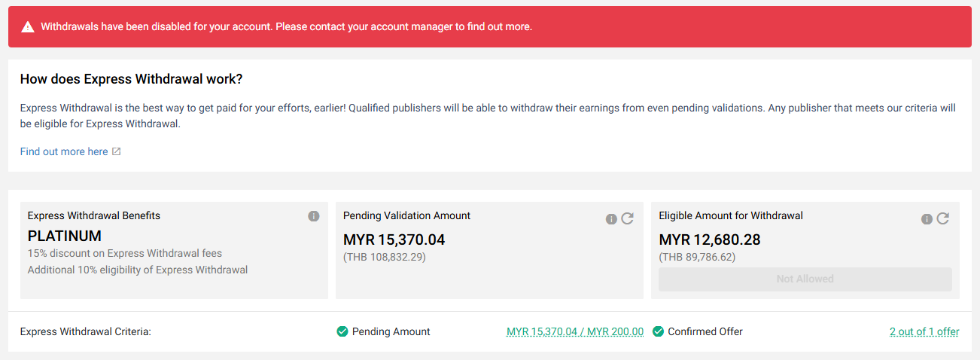This screenshot has width=980, height=360.
Task: Click the THB 108,832.29 converted amount
Action: [384, 258]
